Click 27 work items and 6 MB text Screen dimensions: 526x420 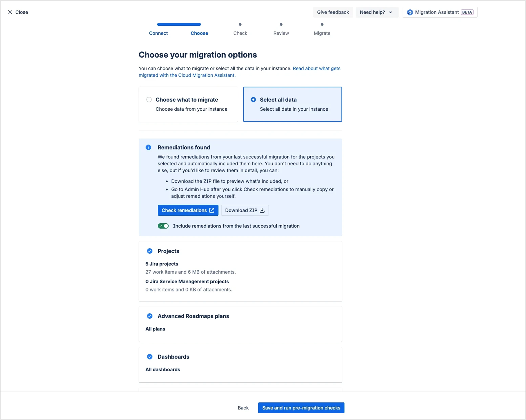(191, 272)
